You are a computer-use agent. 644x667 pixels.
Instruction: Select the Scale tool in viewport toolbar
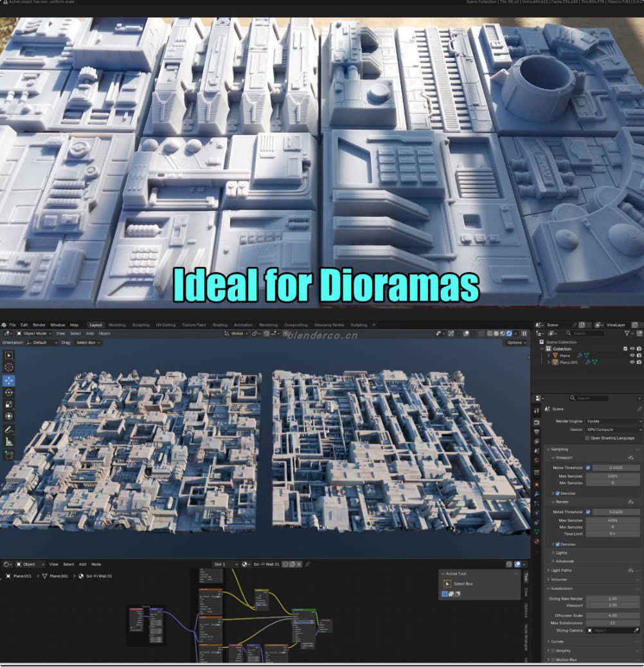pos(9,405)
